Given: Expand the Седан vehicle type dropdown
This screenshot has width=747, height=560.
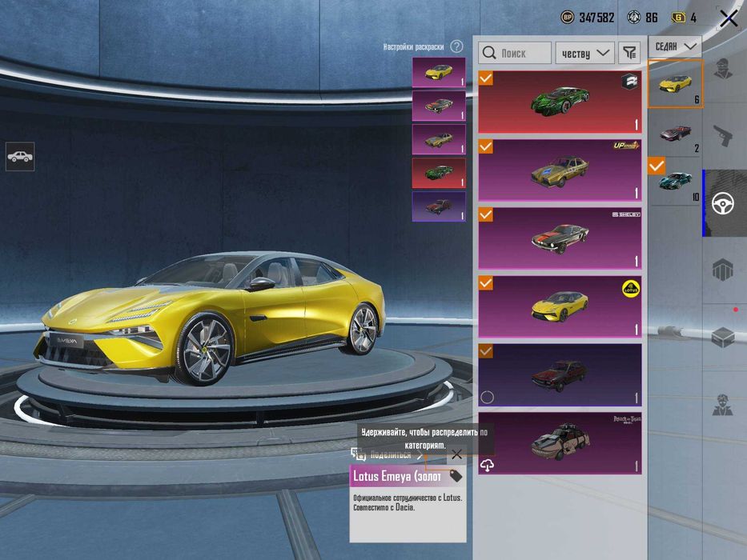Looking at the screenshot, I should 675,46.
